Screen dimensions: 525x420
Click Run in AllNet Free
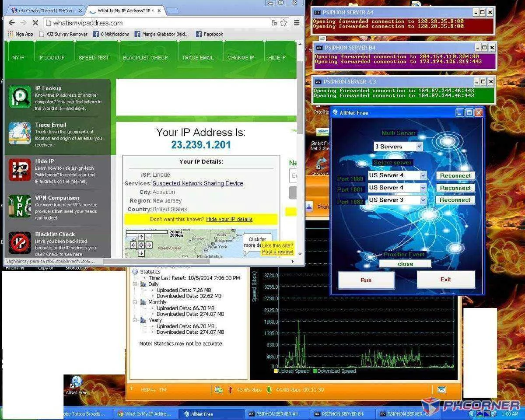(x=366, y=280)
